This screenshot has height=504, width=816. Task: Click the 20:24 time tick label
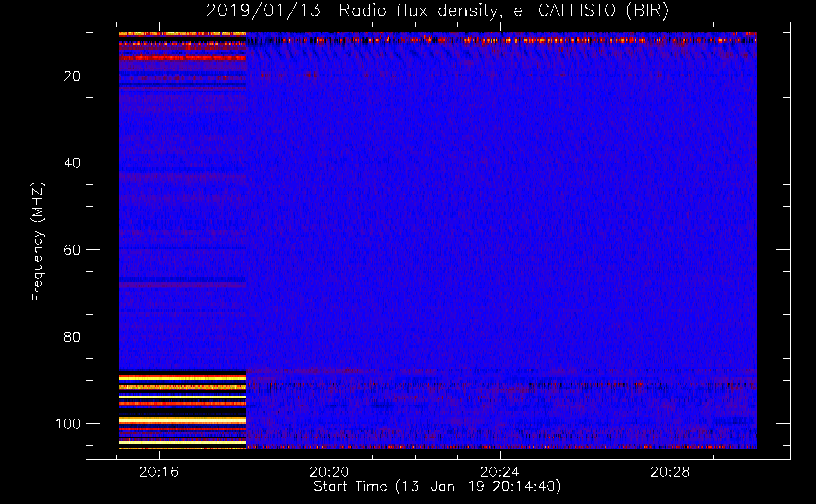coord(499,472)
